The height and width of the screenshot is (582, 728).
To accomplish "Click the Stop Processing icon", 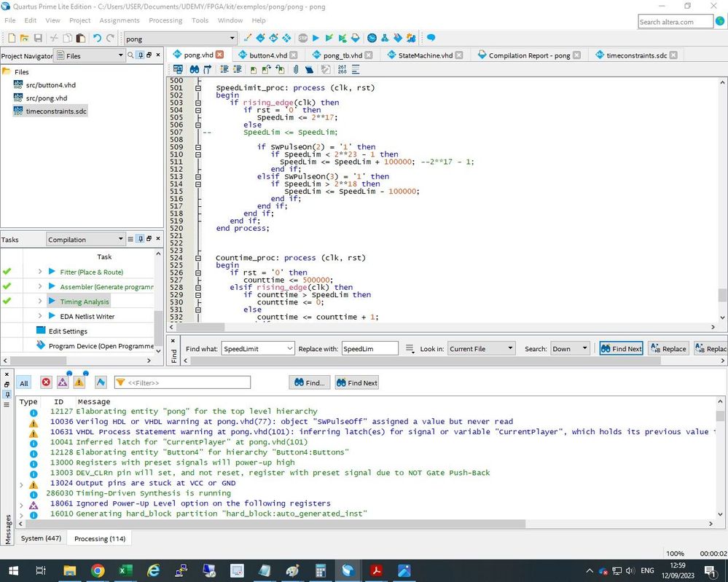I will click(302, 38).
